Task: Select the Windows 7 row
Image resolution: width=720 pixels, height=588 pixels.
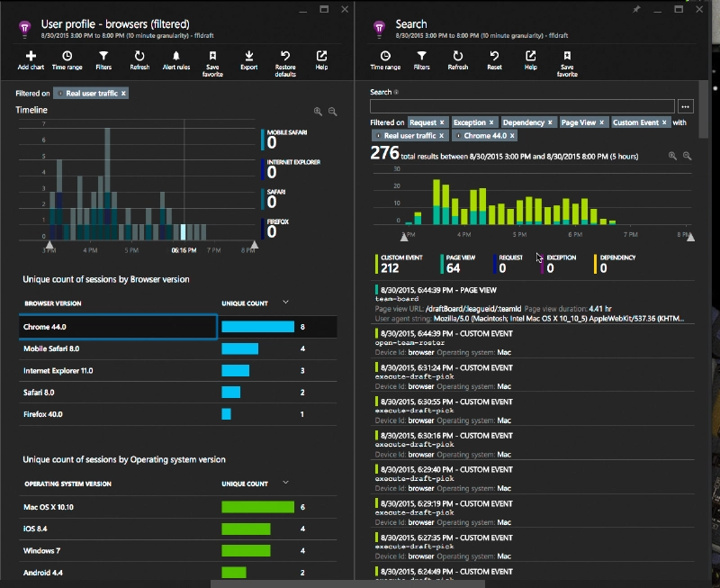Action: (177, 550)
